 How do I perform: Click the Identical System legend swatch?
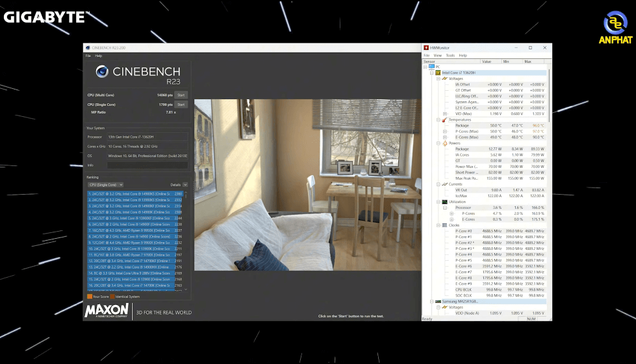(x=112, y=297)
